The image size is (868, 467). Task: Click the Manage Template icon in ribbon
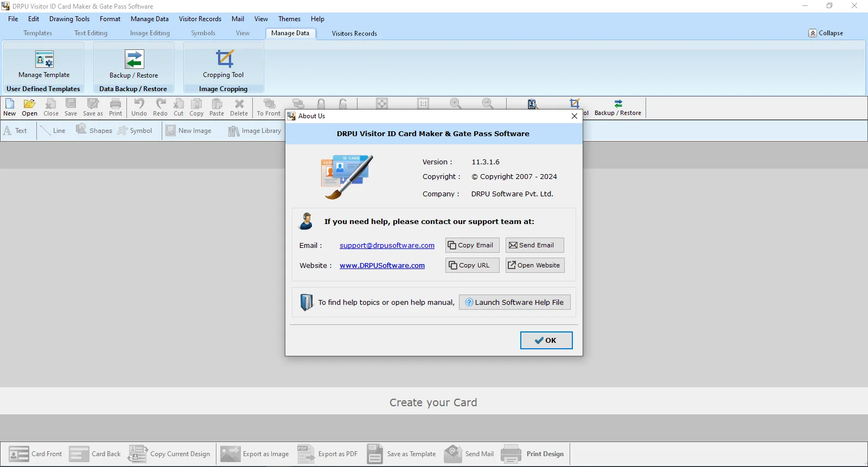[44, 64]
